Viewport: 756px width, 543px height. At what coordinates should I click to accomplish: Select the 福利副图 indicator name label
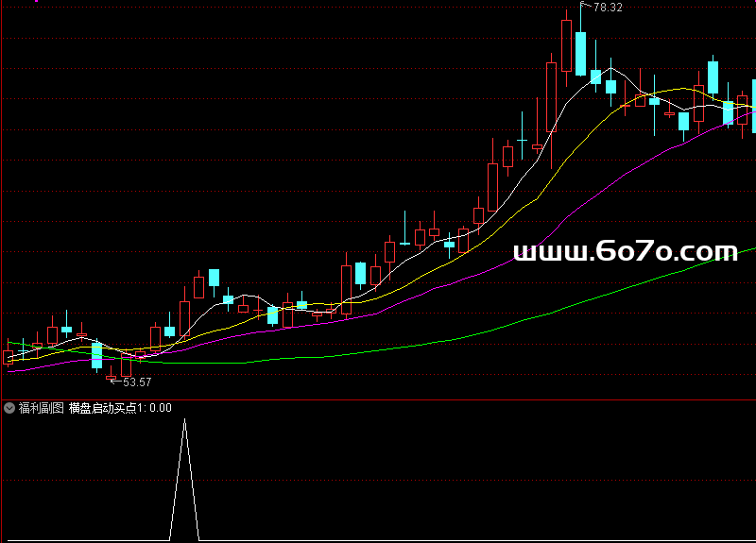(x=41, y=408)
